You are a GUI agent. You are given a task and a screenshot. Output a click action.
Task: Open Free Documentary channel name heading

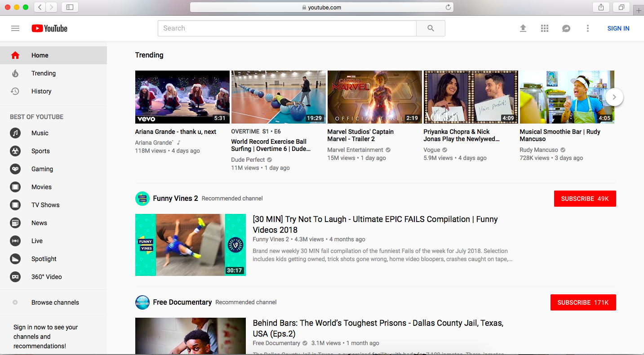182,302
